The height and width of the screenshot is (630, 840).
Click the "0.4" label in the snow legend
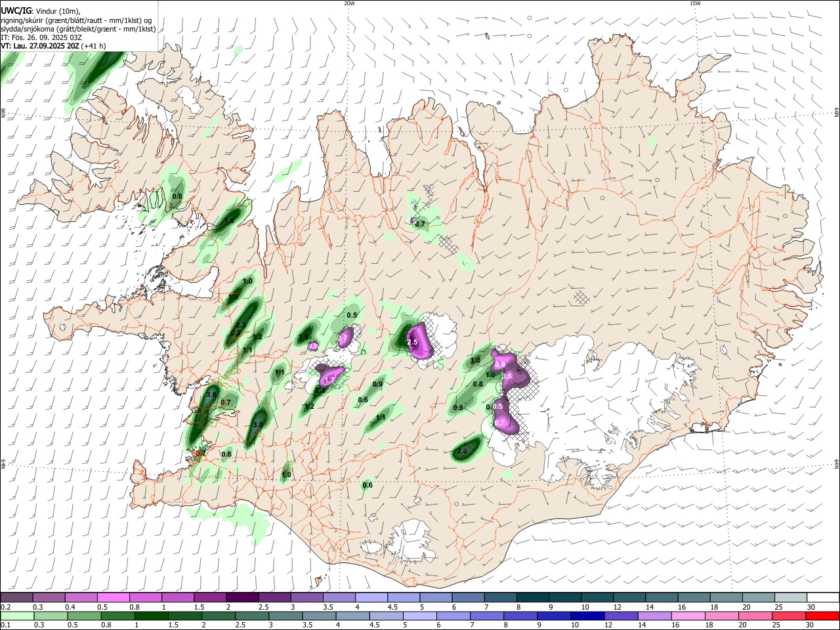coord(70,607)
